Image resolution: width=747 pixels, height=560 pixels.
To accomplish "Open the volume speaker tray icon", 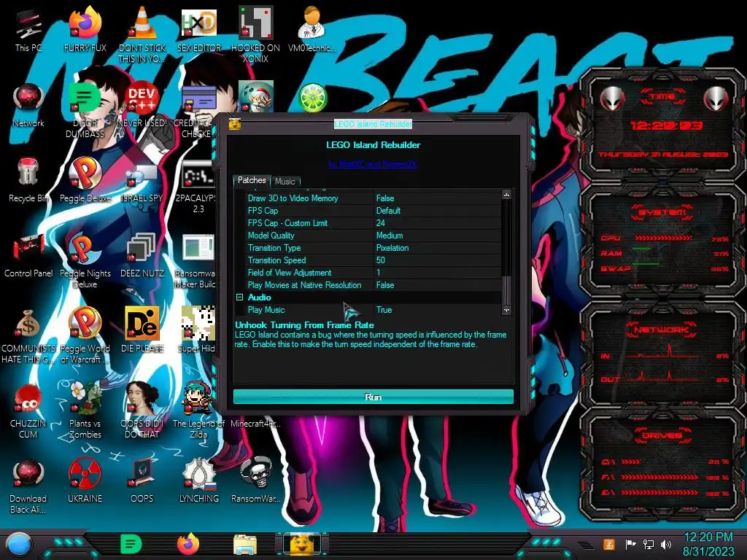I will coord(665,544).
